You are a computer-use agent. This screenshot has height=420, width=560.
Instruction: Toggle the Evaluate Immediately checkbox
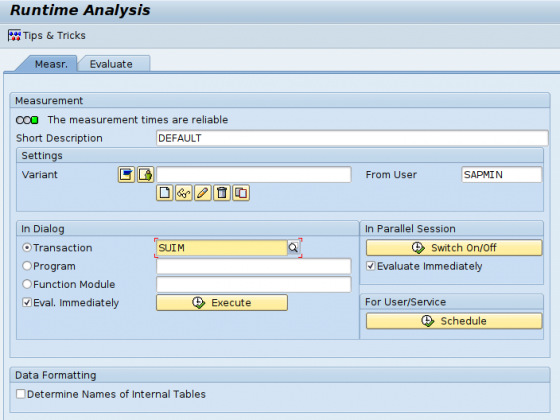[x=371, y=266]
